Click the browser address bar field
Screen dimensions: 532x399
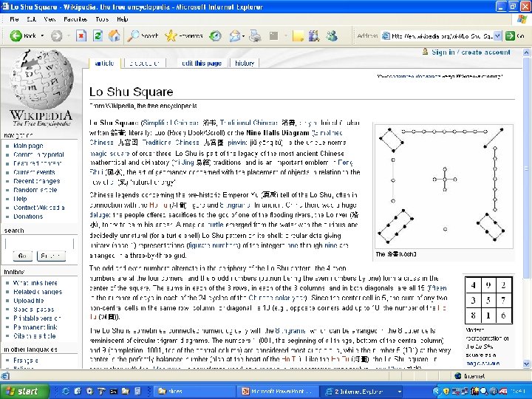tap(441, 35)
